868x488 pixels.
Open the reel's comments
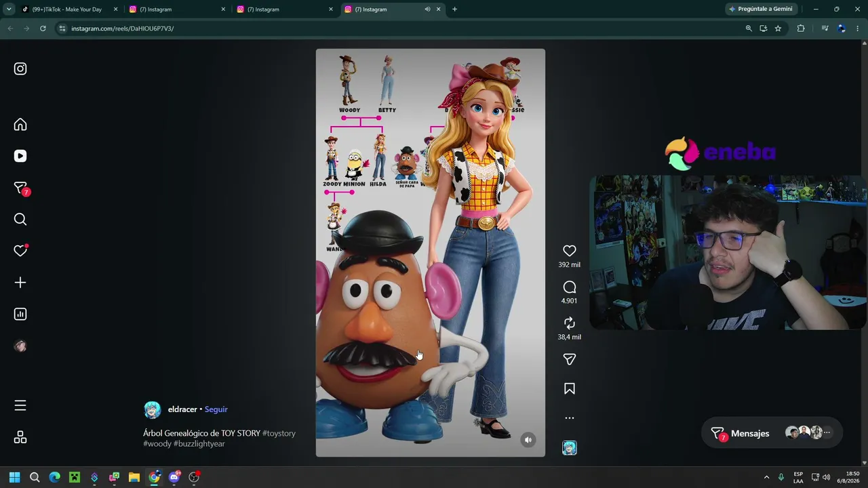click(x=570, y=287)
